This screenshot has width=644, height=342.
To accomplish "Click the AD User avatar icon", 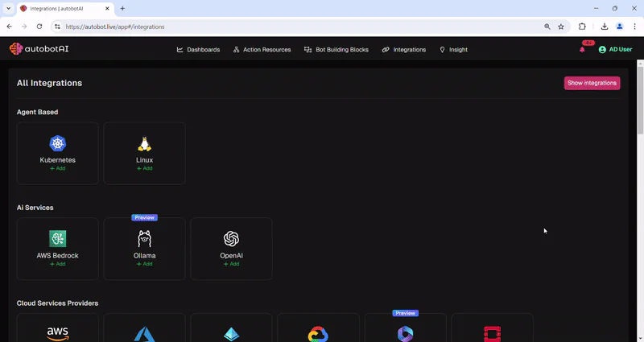I will tap(602, 49).
